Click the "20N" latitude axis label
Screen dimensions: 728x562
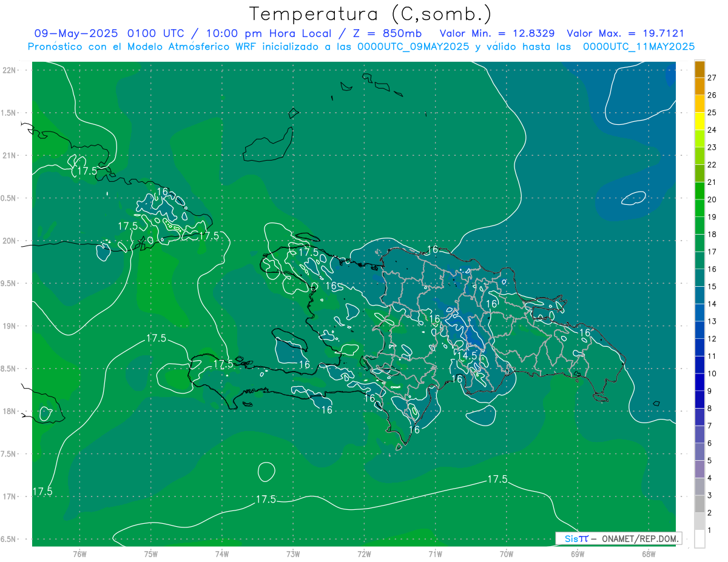[x=9, y=241]
